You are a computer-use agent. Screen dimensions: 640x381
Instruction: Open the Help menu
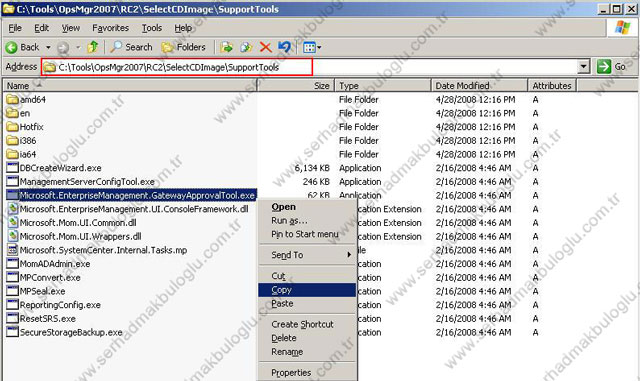[183, 28]
